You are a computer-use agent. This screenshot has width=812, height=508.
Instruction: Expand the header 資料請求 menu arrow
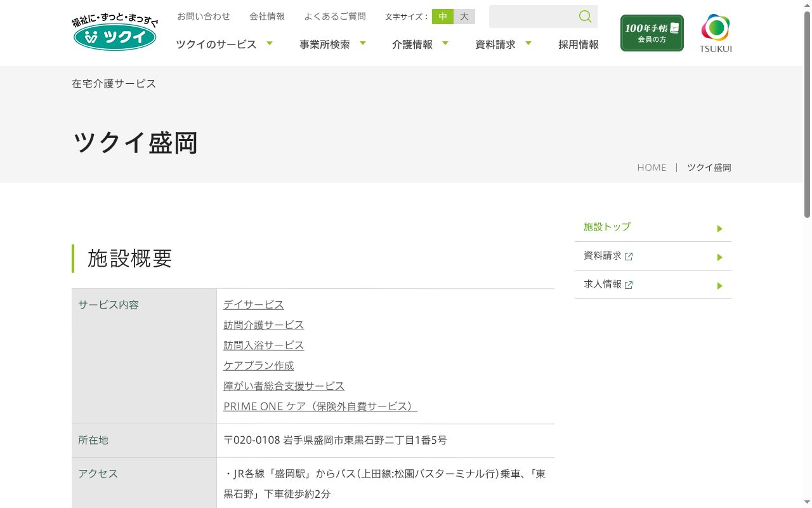(528, 43)
